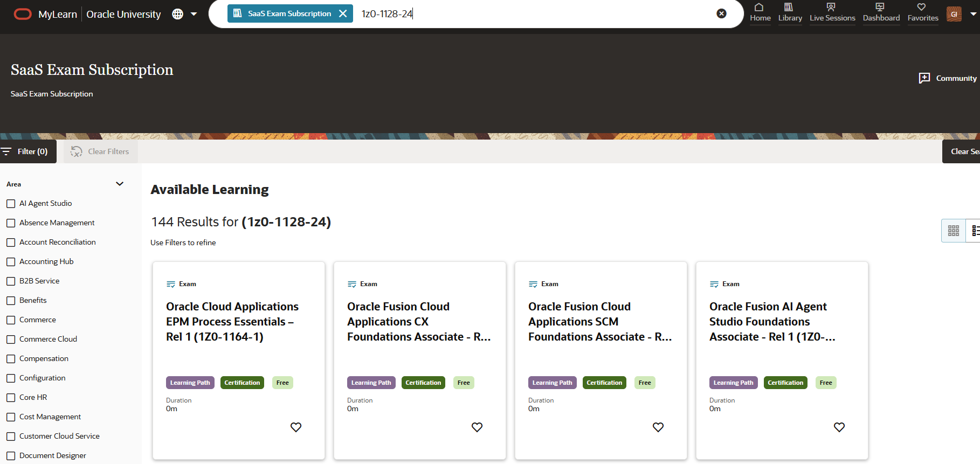Click the user profile avatar
Viewport: 980px width, 464px height.
point(954,14)
